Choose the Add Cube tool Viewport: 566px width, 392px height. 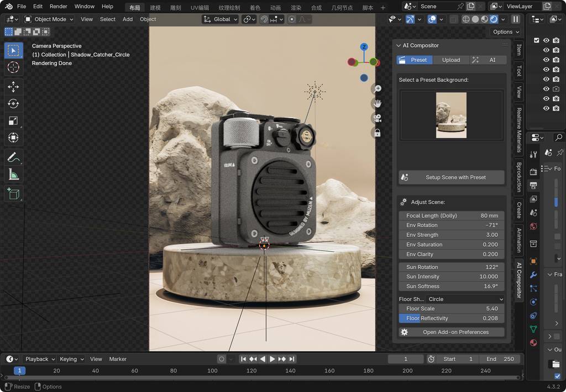13,193
